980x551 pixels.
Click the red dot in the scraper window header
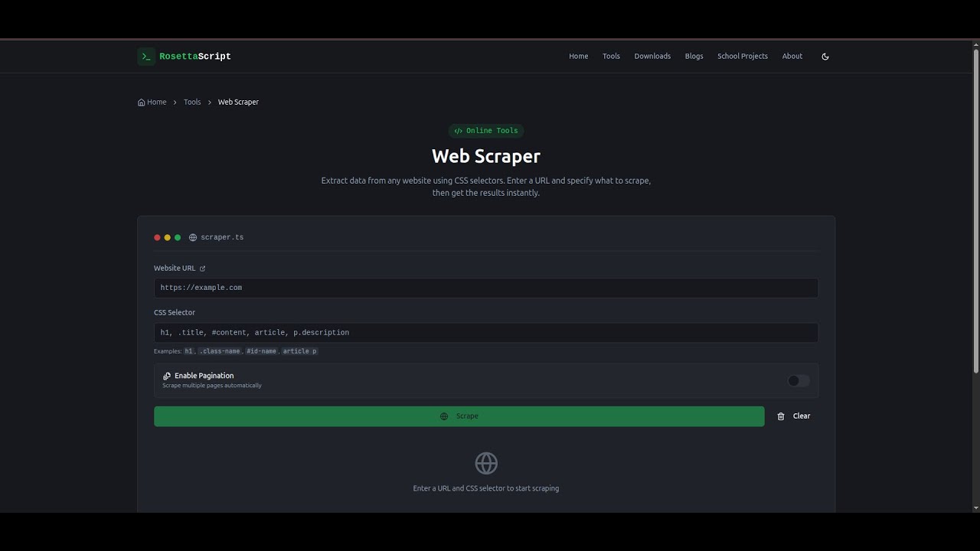point(157,237)
